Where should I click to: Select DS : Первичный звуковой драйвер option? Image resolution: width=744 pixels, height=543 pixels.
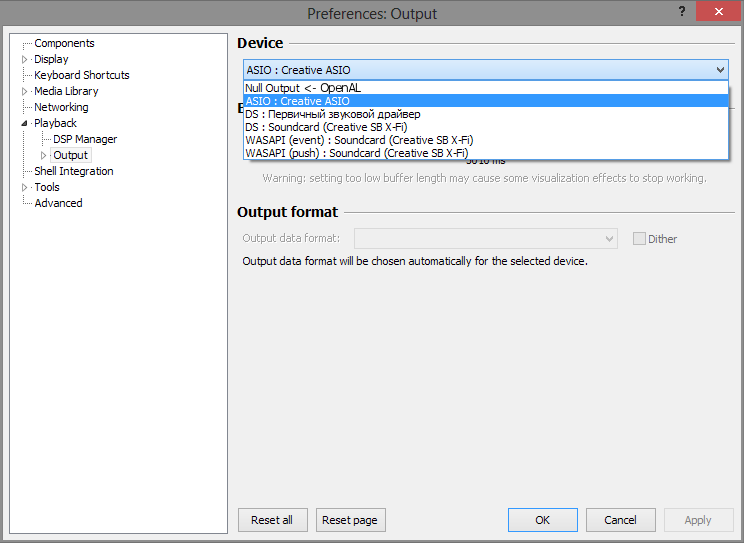coord(332,114)
